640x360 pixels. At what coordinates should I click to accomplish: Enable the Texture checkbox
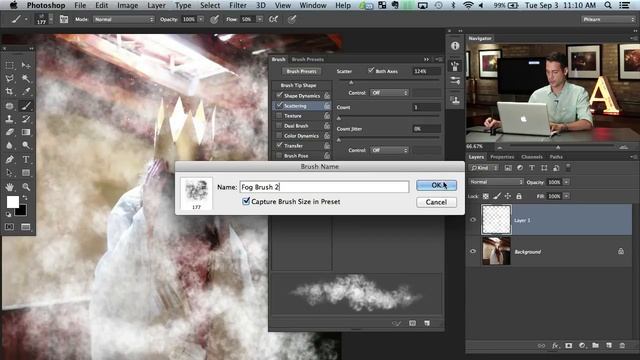tap(279, 116)
